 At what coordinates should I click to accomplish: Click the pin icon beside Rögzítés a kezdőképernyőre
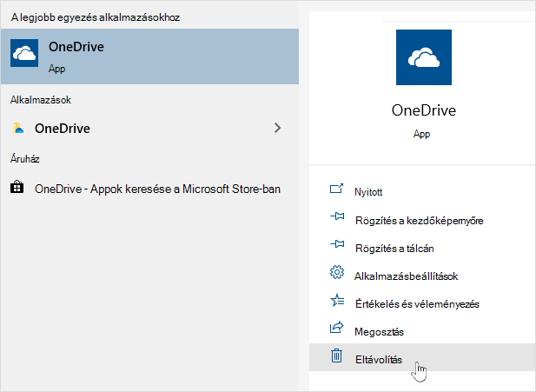tap(337, 216)
